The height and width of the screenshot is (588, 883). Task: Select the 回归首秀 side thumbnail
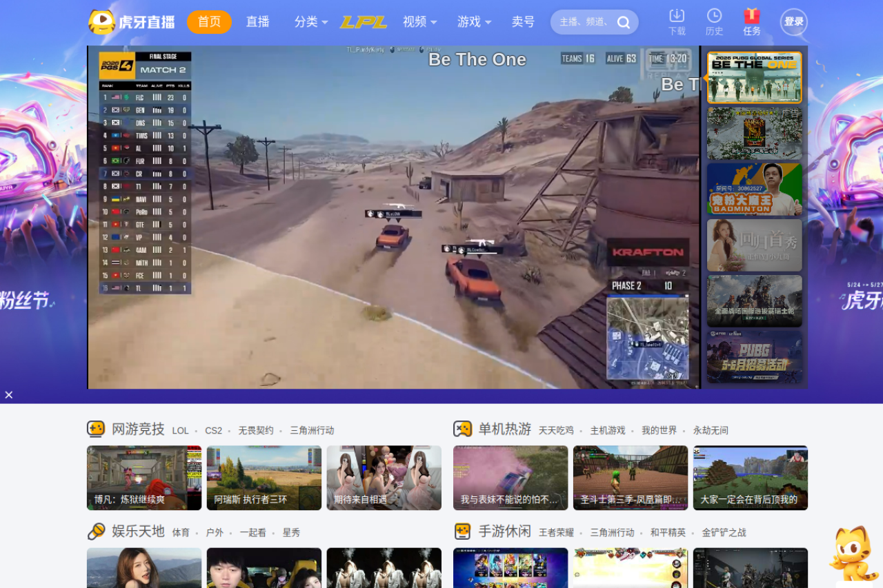(755, 245)
